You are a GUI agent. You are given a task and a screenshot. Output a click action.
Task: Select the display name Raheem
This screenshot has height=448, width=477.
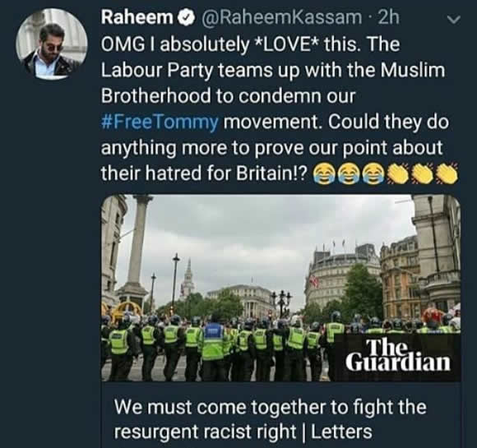[137, 17]
